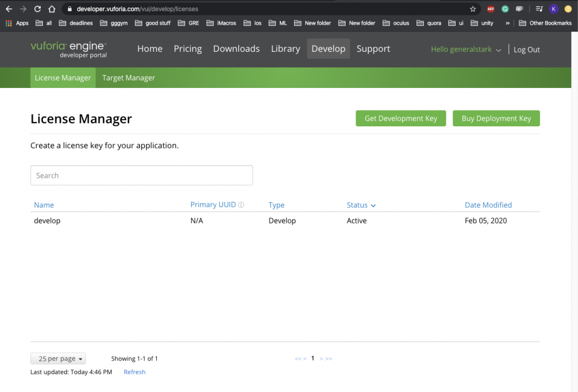The image size is (578, 392).
Task: Open the '25 per page' dropdown
Action: point(58,359)
